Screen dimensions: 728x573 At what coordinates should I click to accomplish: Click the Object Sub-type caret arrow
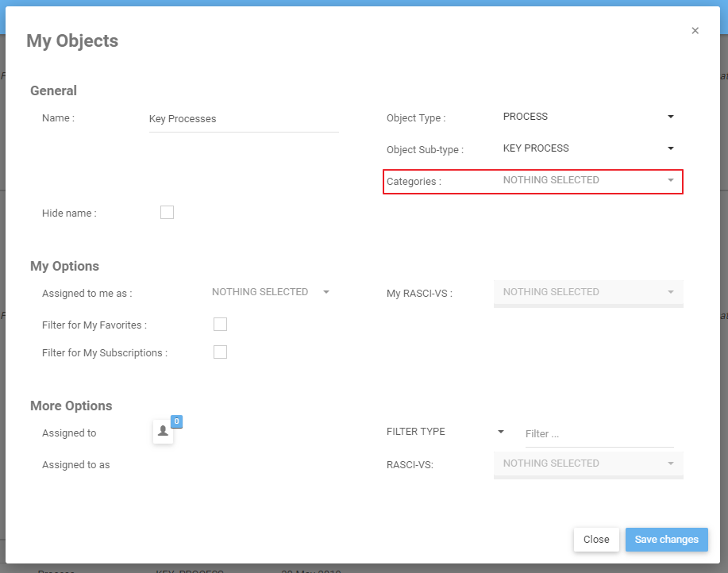[x=671, y=148]
